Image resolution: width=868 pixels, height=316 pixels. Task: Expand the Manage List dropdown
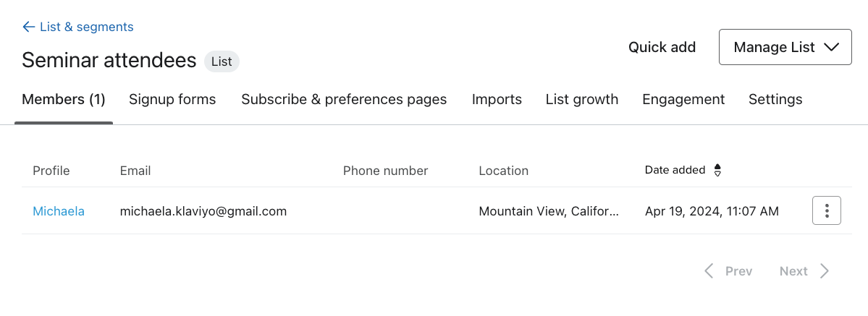(785, 47)
